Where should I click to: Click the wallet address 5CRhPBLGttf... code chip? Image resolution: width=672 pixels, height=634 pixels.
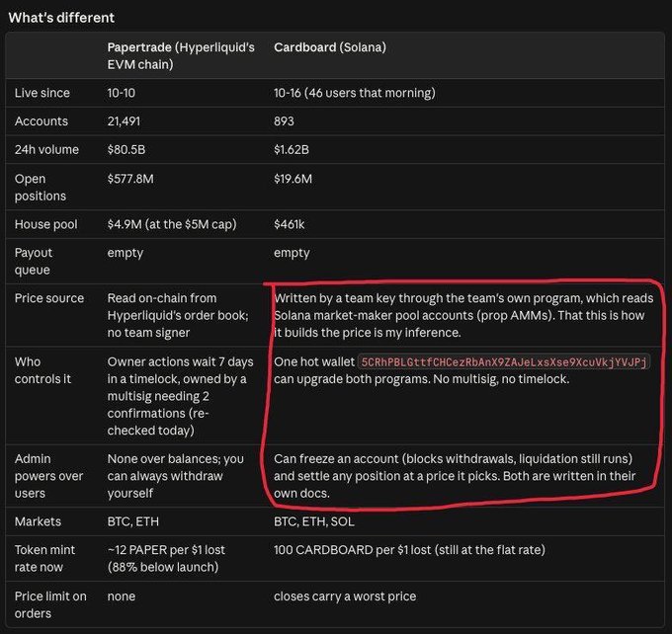tap(504, 362)
